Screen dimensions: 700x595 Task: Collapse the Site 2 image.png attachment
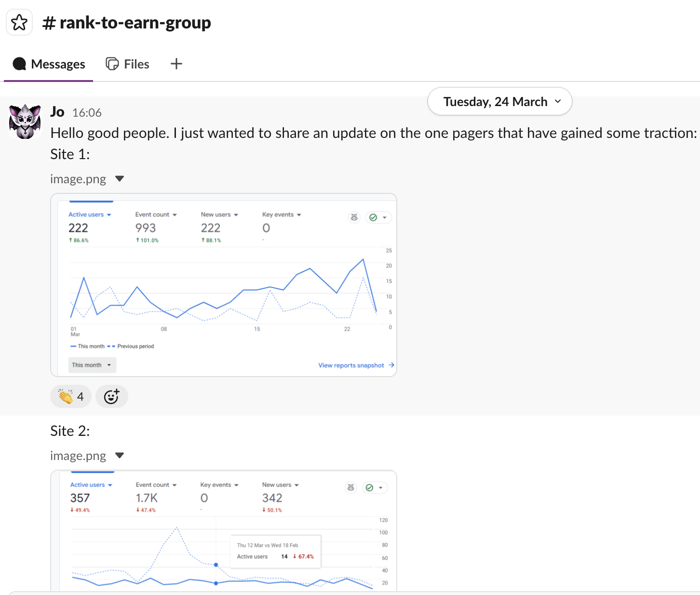tap(120, 456)
